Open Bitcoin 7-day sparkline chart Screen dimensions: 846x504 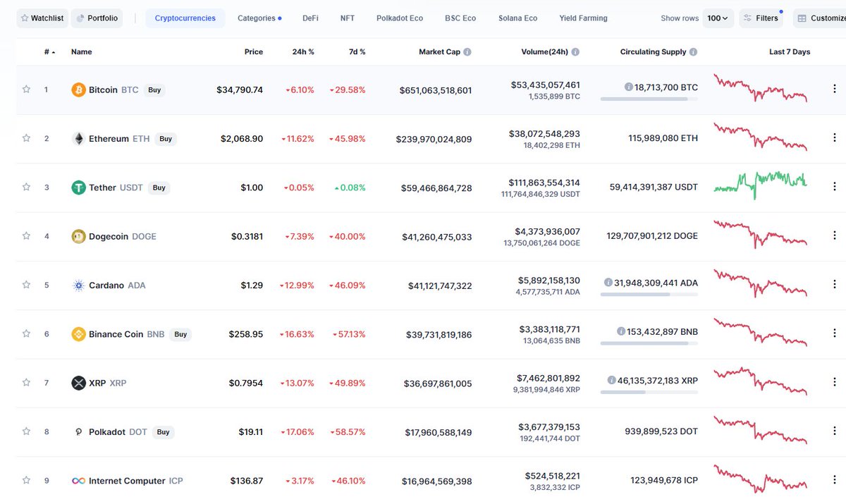click(x=761, y=90)
